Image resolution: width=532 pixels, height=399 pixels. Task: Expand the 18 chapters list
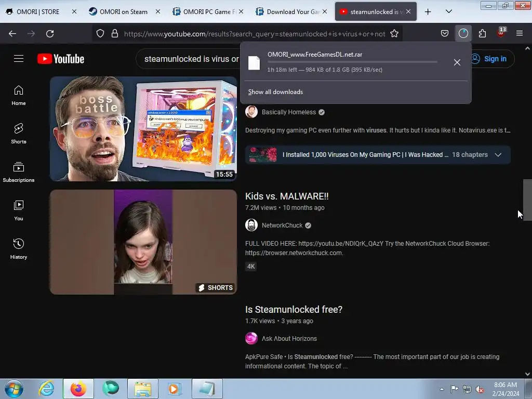click(x=498, y=155)
